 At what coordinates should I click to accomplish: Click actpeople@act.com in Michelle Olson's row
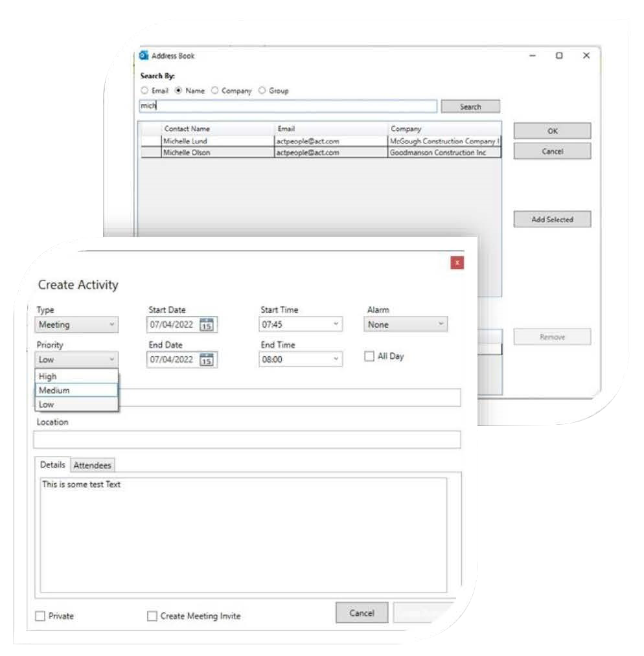pyautogui.click(x=331, y=152)
